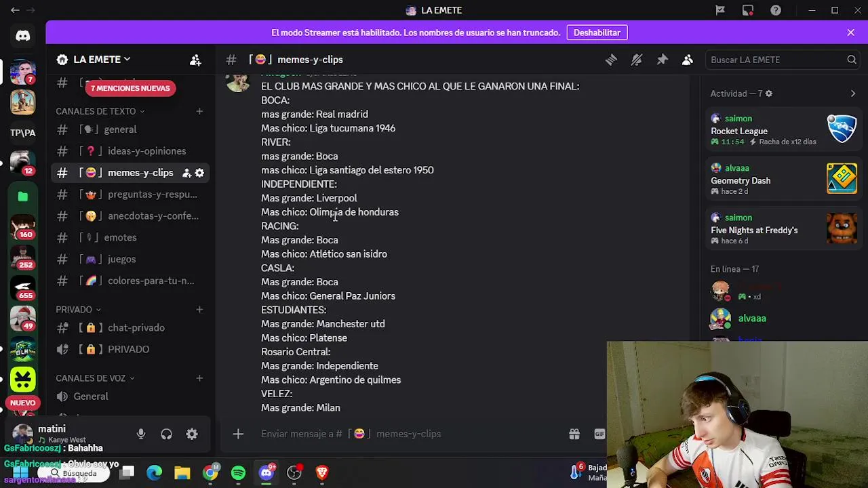868x488 pixels.
Task: Add channel to PRIVADO with plus
Action: tap(199, 310)
